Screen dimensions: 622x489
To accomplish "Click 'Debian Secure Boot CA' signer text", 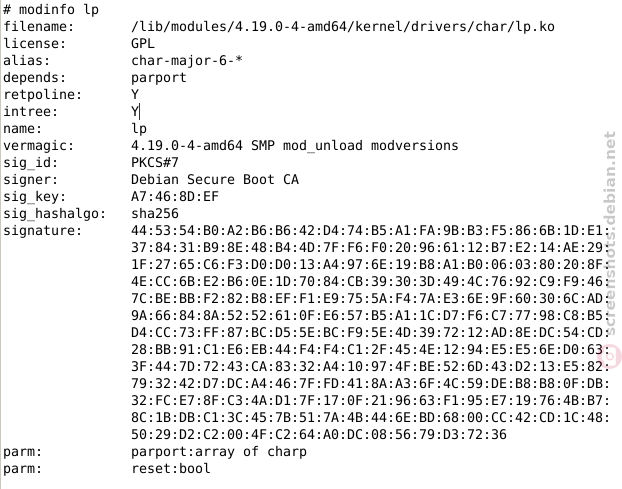I will pos(215,180).
